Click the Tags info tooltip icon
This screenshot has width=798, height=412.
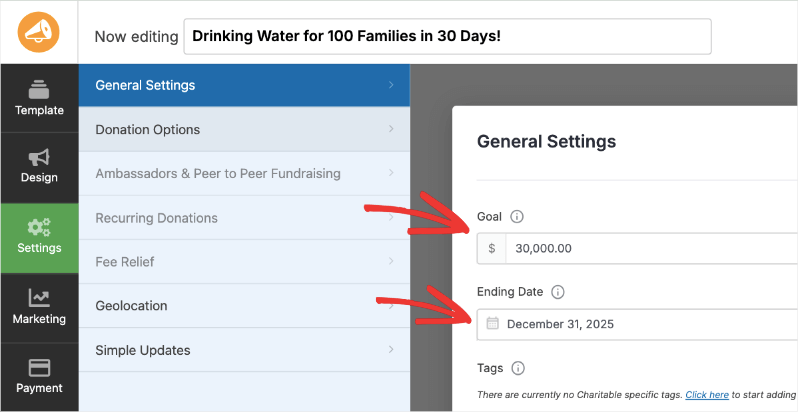tap(518, 368)
